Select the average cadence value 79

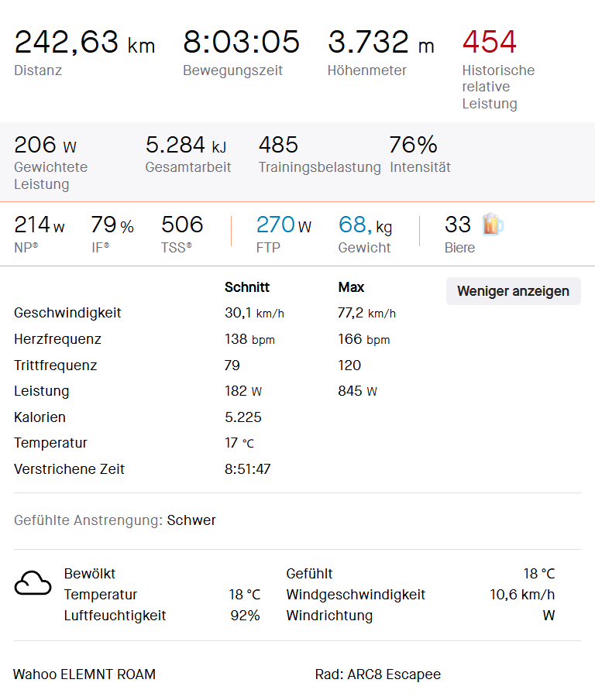232,365
